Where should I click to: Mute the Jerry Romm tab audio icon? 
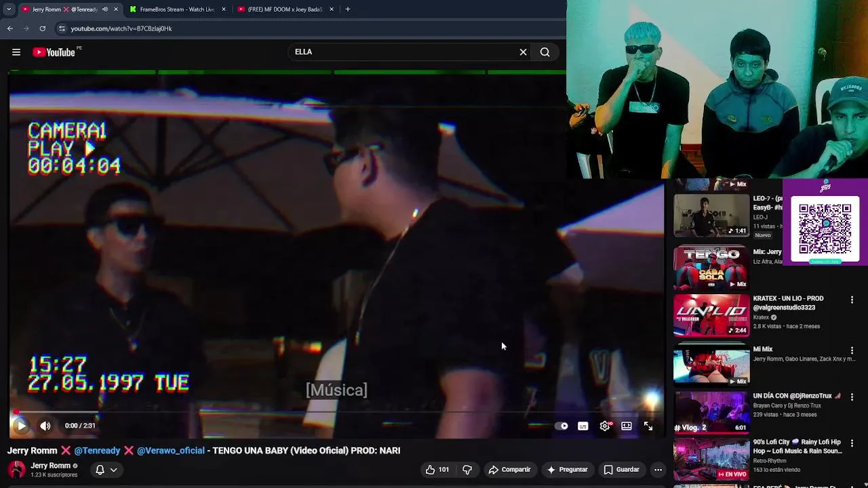tap(104, 9)
